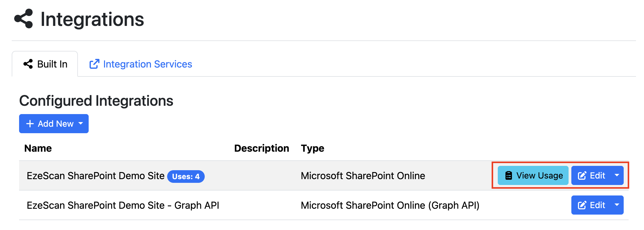Click the share icon beside the Integrations heading
The height and width of the screenshot is (230, 644).
click(x=23, y=19)
